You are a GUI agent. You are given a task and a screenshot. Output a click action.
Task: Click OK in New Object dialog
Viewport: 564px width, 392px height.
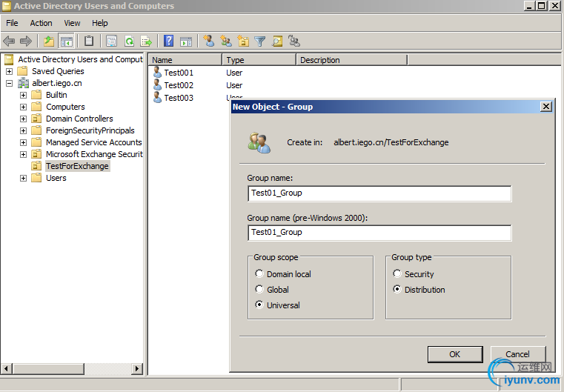coord(455,354)
